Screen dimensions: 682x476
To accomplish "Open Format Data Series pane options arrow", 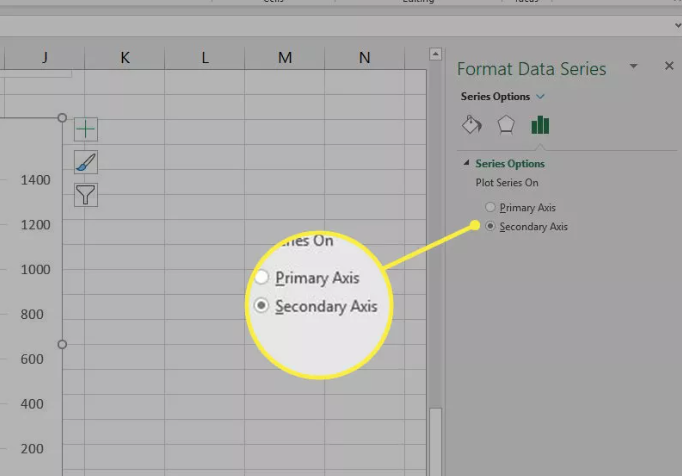I will (634, 66).
